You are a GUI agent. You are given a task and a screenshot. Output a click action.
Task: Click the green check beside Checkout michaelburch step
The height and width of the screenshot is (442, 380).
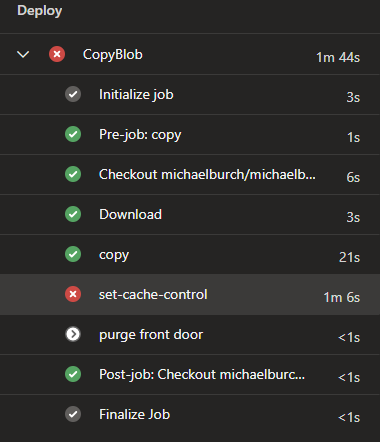click(x=73, y=174)
